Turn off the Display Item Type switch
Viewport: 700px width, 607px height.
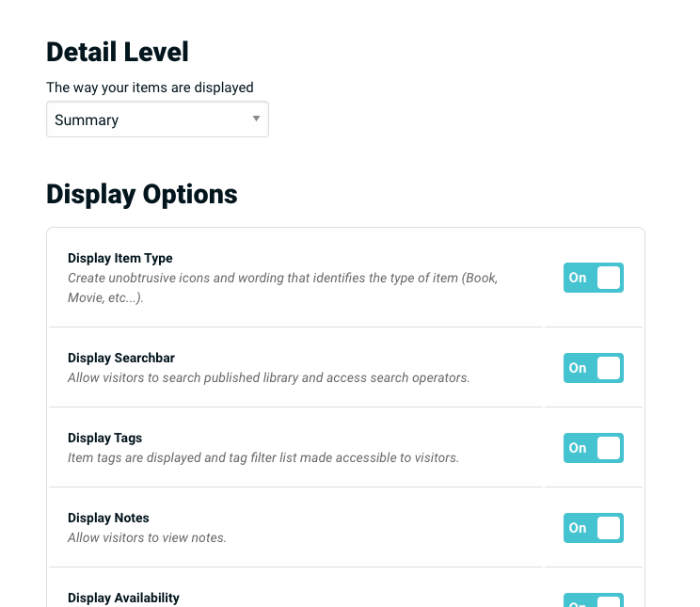click(593, 278)
